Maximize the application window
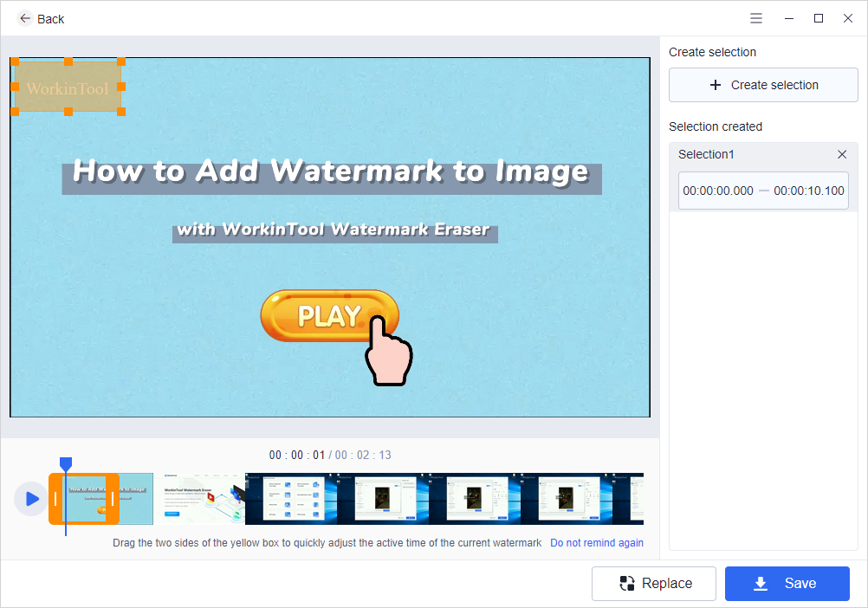 (x=818, y=18)
